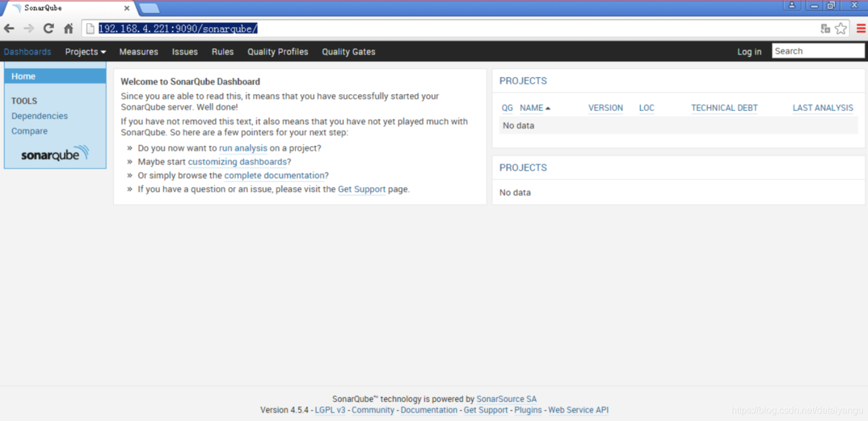Click Get Support in the footer

pyautogui.click(x=486, y=410)
